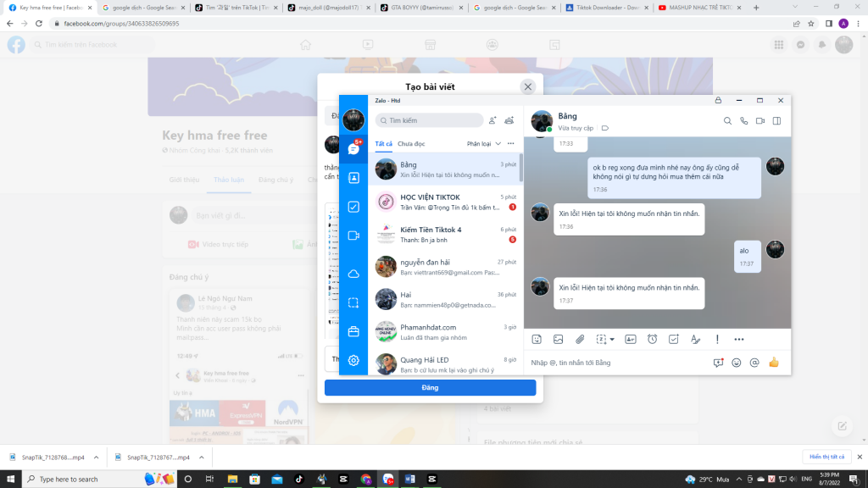Open the Zalo to-do checklist sidebar icon
Image resolution: width=868 pixels, height=488 pixels.
353,207
